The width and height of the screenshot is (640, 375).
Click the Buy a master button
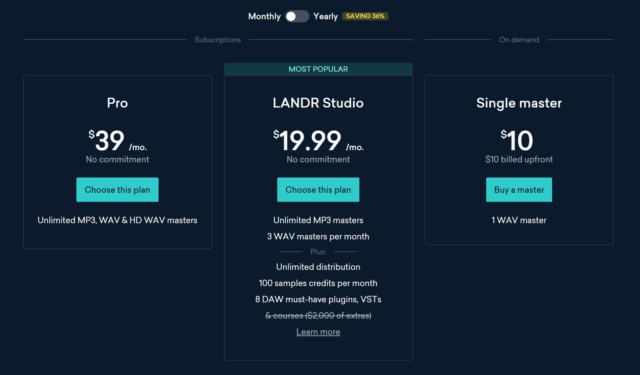(x=519, y=190)
